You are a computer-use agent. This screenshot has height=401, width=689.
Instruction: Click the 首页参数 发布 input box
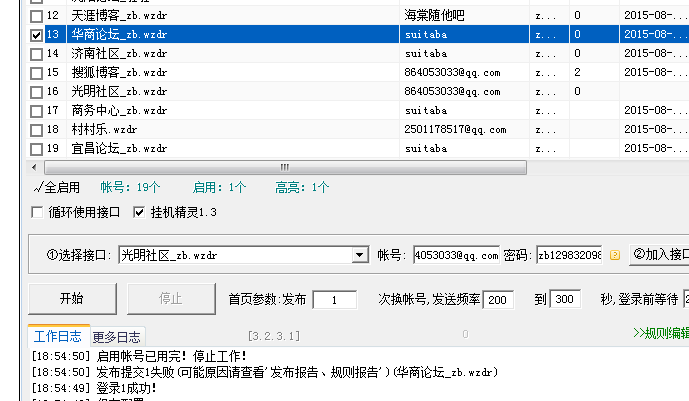[x=334, y=299]
